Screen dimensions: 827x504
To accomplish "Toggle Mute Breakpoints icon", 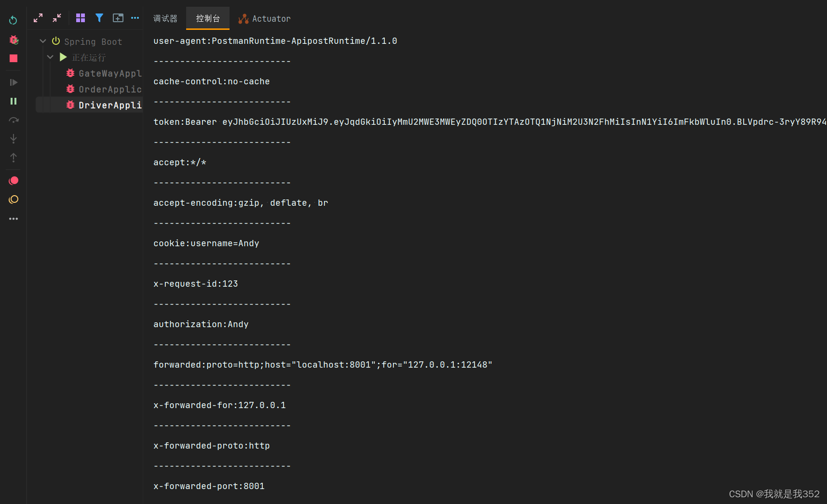I will (13, 199).
